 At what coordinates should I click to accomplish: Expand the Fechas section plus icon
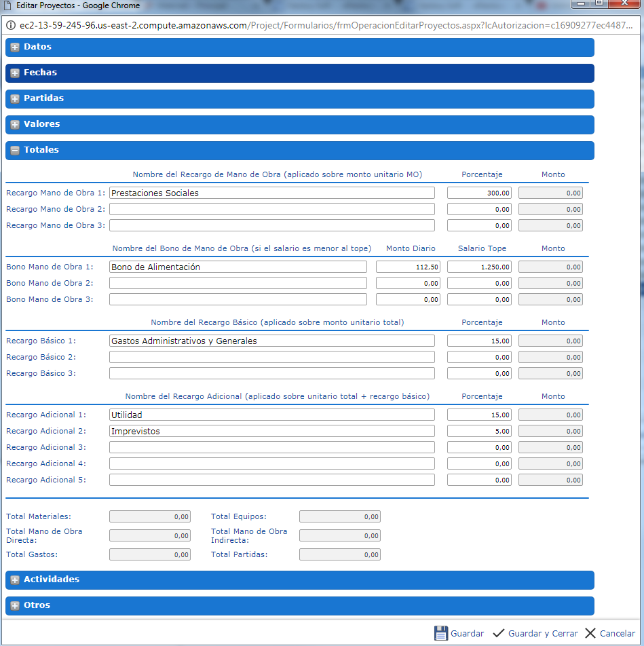coord(15,73)
